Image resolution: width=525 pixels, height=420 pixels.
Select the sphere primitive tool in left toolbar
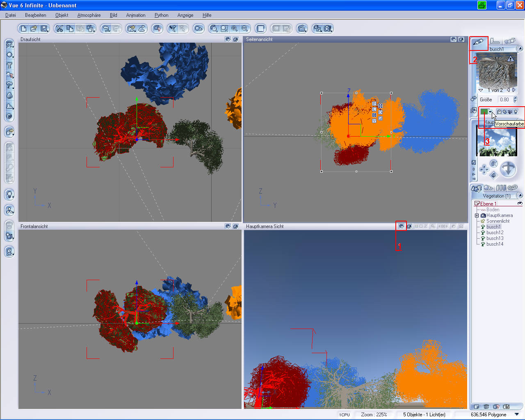(9, 55)
